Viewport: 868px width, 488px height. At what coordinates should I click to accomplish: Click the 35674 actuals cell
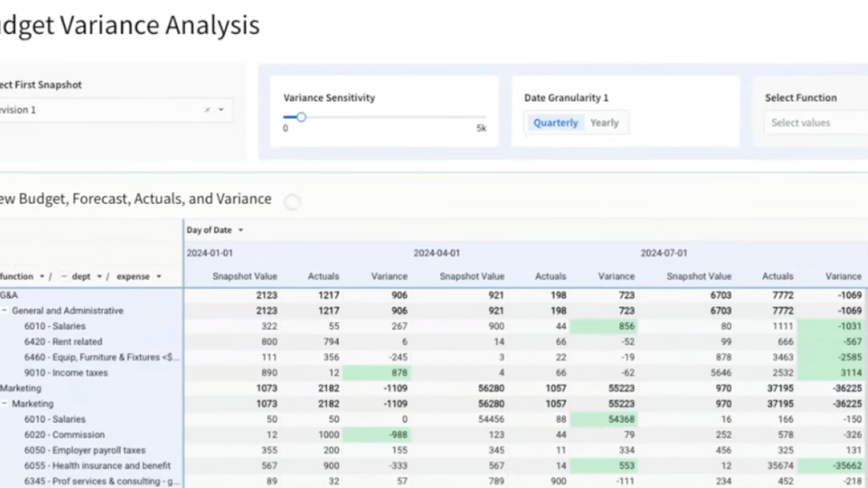coord(780,465)
